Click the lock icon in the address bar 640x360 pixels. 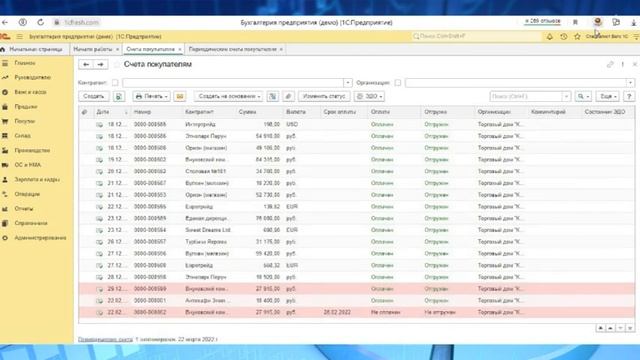click(x=57, y=22)
